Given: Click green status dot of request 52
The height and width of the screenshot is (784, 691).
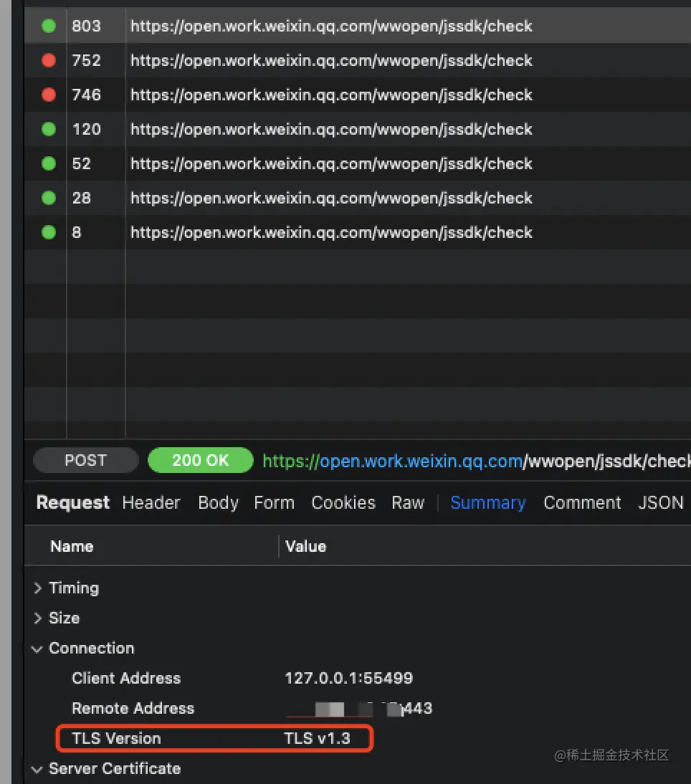Looking at the screenshot, I should (x=49, y=164).
